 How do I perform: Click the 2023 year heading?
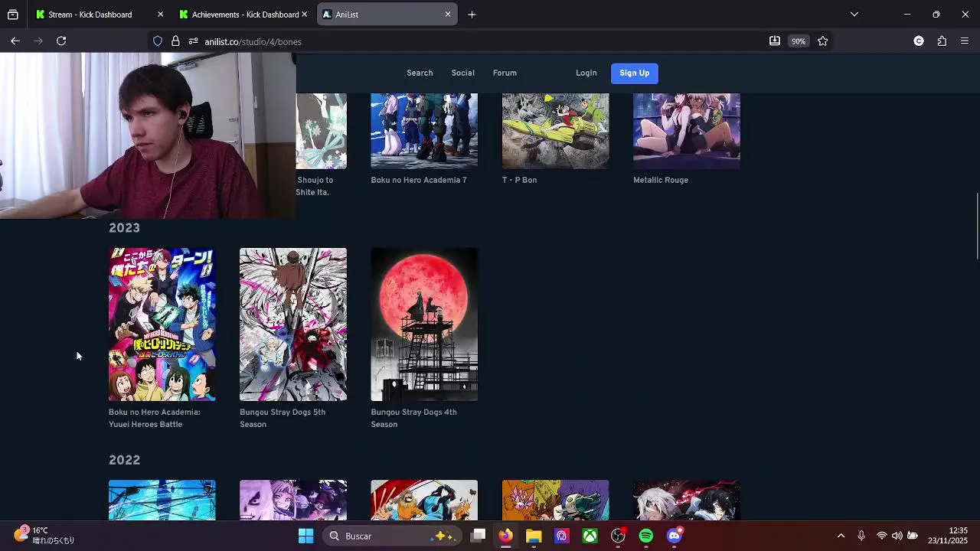[124, 228]
